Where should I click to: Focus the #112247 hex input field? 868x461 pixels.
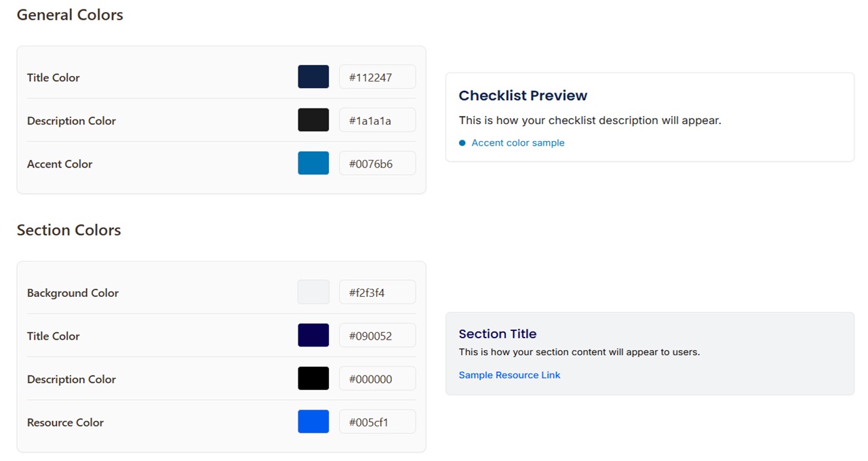click(377, 77)
